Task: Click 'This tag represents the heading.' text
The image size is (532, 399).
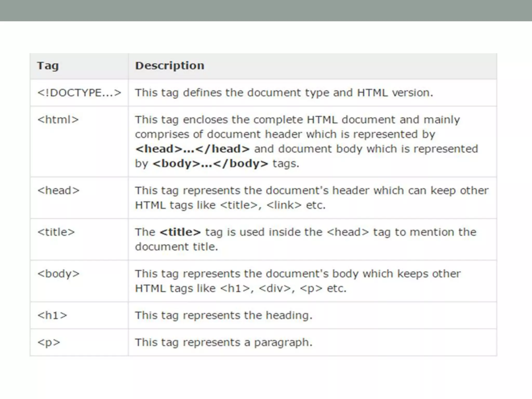Action: coord(223,315)
